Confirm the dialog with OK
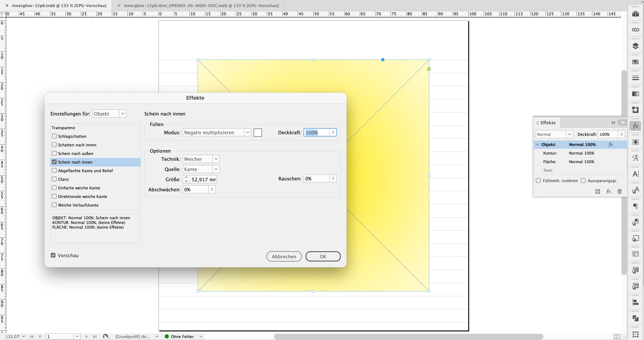 pos(323,256)
